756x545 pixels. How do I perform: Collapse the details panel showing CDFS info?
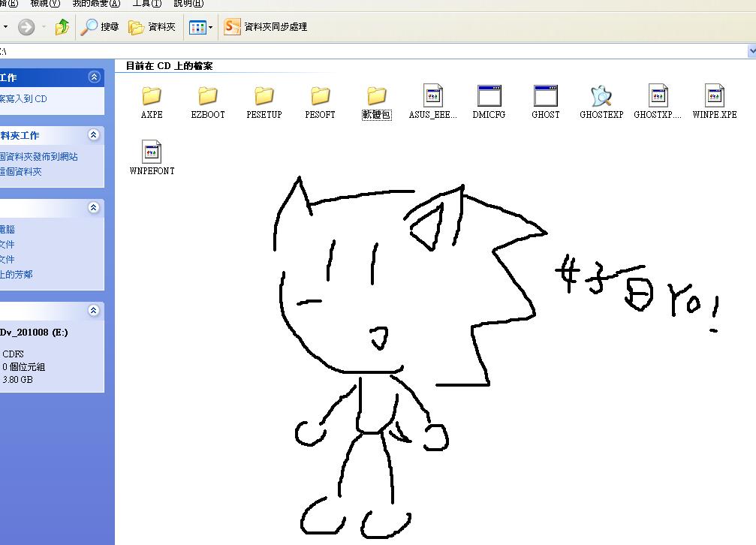(x=94, y=310)
